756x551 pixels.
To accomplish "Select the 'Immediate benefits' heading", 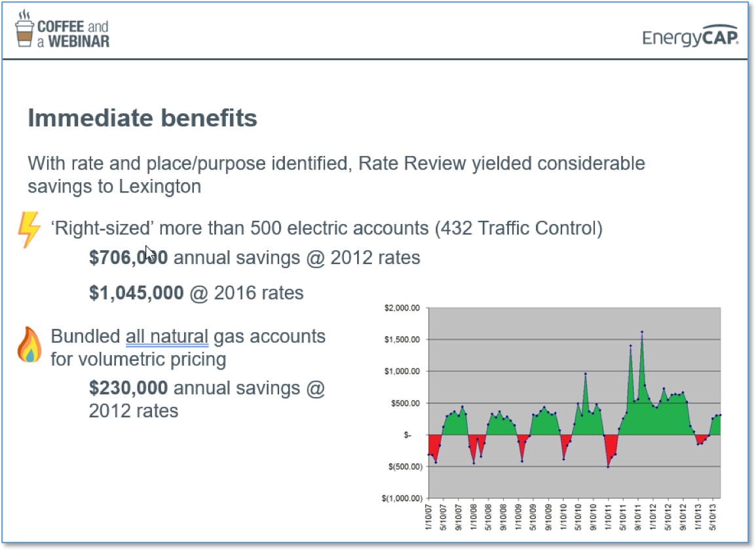I will tap(142, 119).
